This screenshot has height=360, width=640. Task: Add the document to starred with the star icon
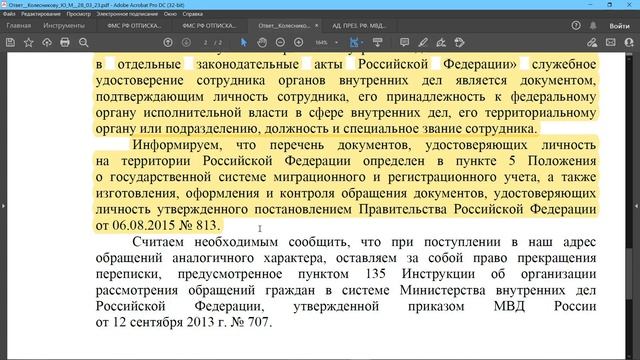(x=29, y=42)
